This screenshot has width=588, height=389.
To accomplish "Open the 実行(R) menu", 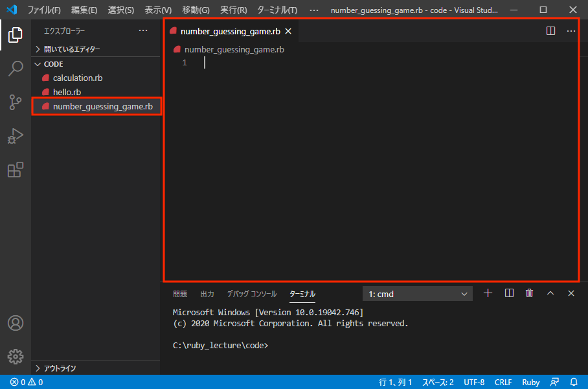I will [x=233, y=10].
